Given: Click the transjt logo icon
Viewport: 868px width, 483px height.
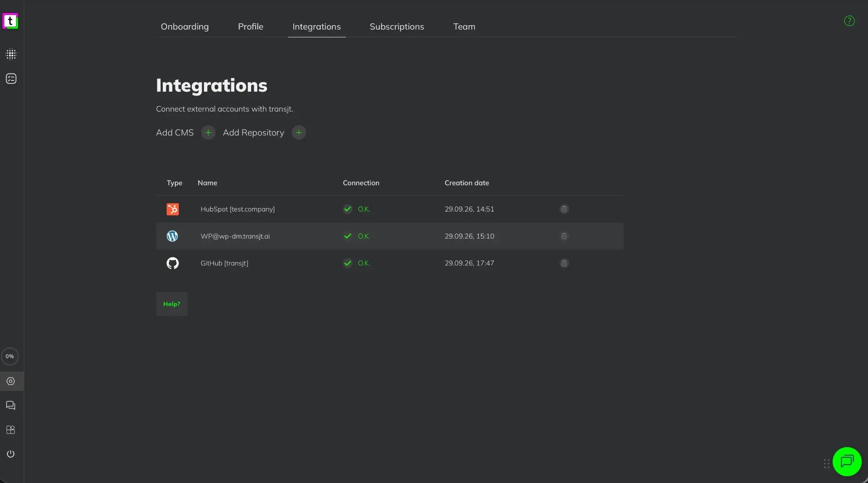Looking at the screenshot, I should pos(10,21).
